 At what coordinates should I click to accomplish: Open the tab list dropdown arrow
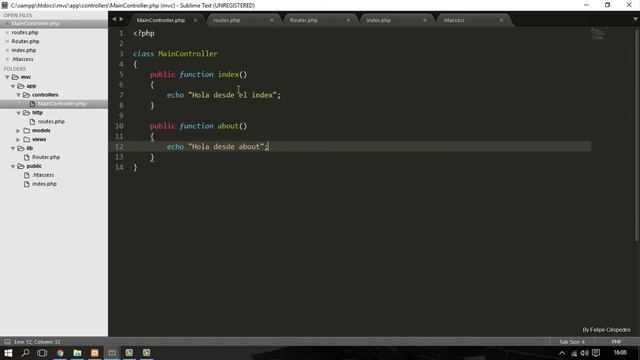pyautogui.click(x=635, y=20)
